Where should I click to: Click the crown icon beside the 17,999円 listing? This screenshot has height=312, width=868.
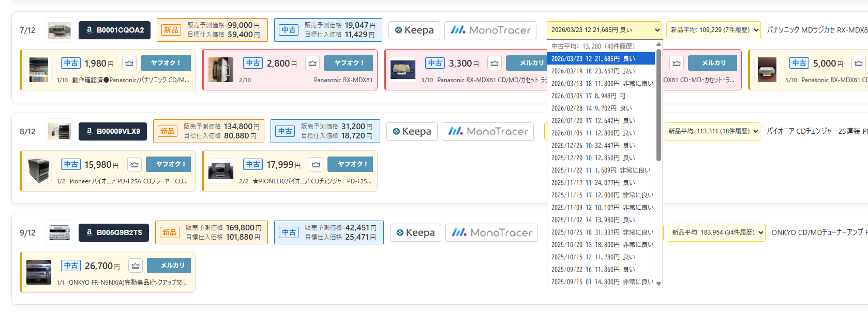pyautogui.click(x=316, y=164)
